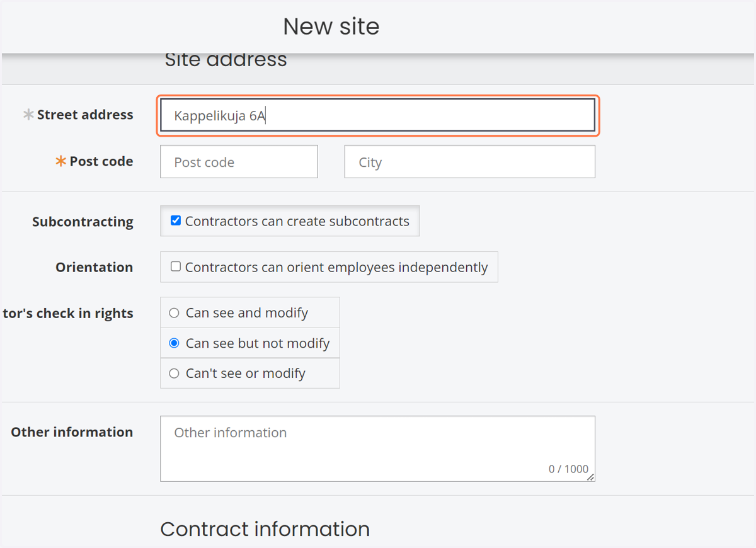Click the Orientation row label

point(94,267)
